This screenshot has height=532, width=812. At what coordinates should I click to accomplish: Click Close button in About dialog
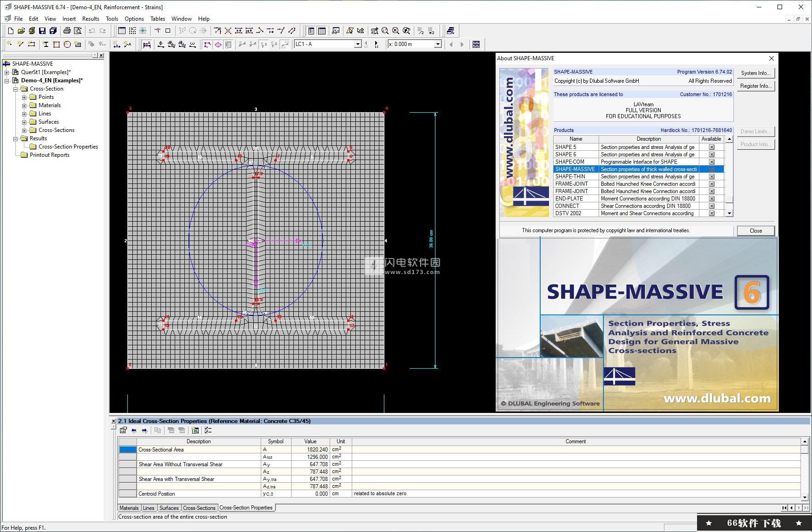coord(755,231)
